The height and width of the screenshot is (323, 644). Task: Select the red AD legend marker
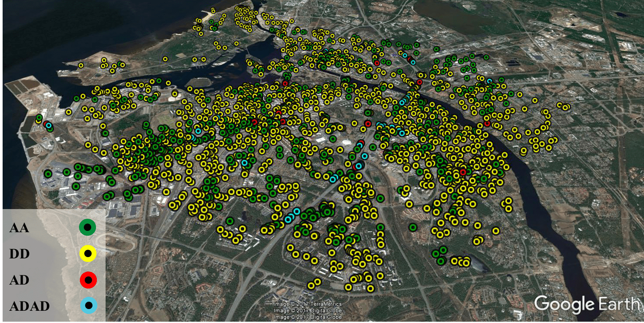point(88,280)
